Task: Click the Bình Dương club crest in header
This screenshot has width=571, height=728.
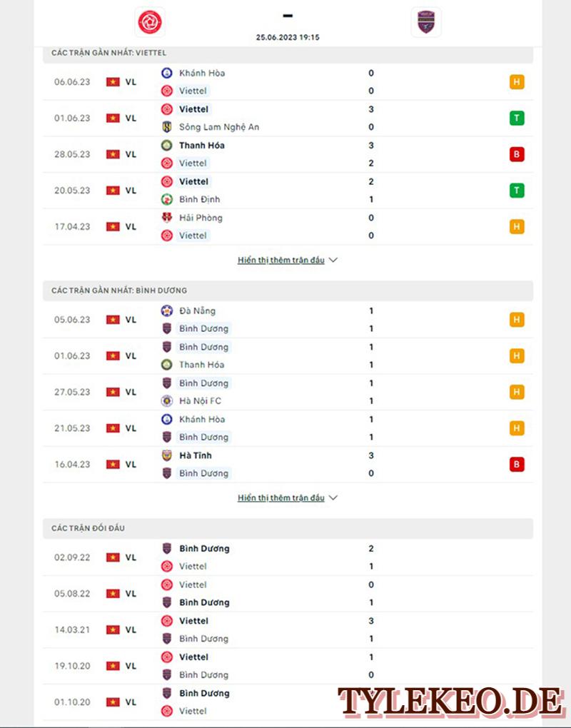Action: pos(425,22)
